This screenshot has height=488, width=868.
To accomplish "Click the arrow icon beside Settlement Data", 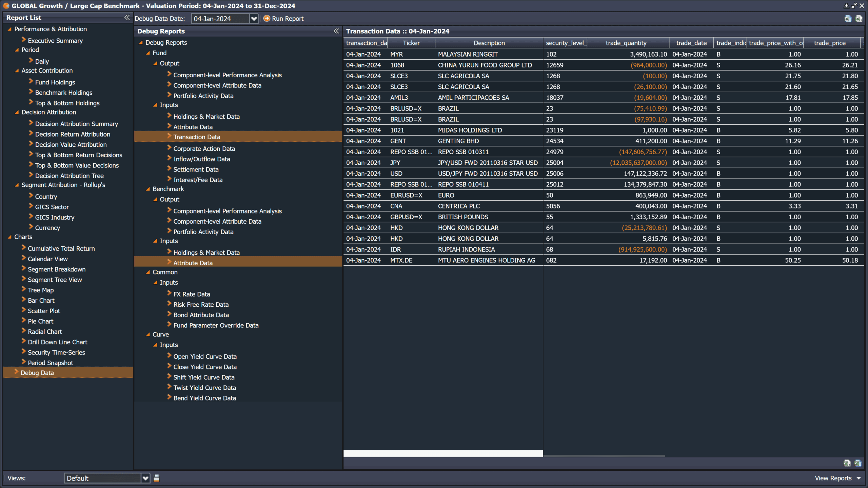I will (169, 168).
